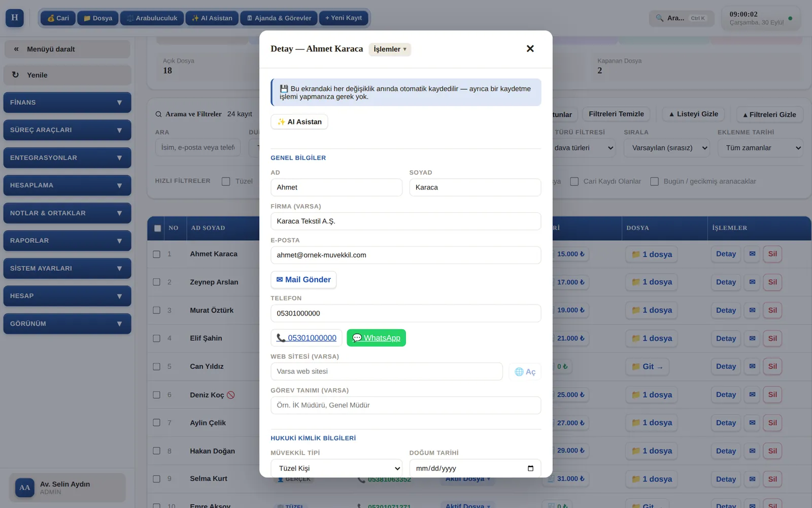Viewport: 812px width, 508px height.
Task: Expand the RAPORLAR sidebar section
Action: (67, 241)
